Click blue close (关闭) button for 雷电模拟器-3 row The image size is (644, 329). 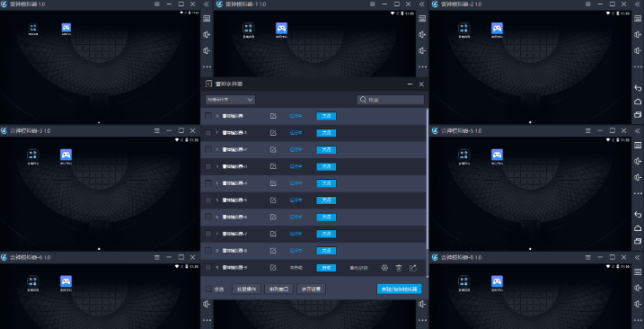[326, 166]
